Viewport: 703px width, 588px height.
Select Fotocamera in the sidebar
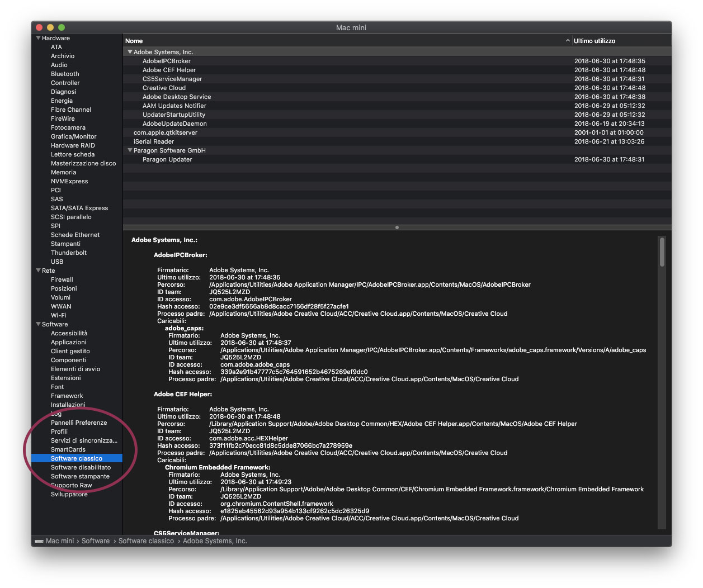pos(68,127)
